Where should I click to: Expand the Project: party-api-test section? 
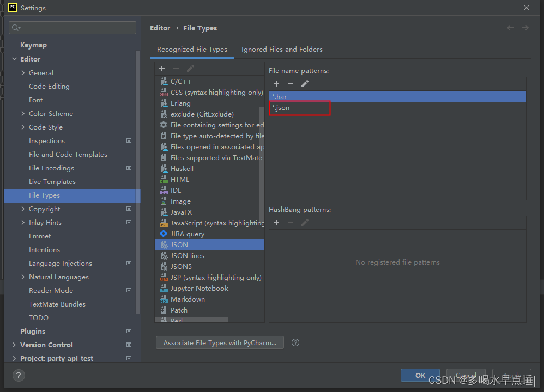tap(15, 358)
